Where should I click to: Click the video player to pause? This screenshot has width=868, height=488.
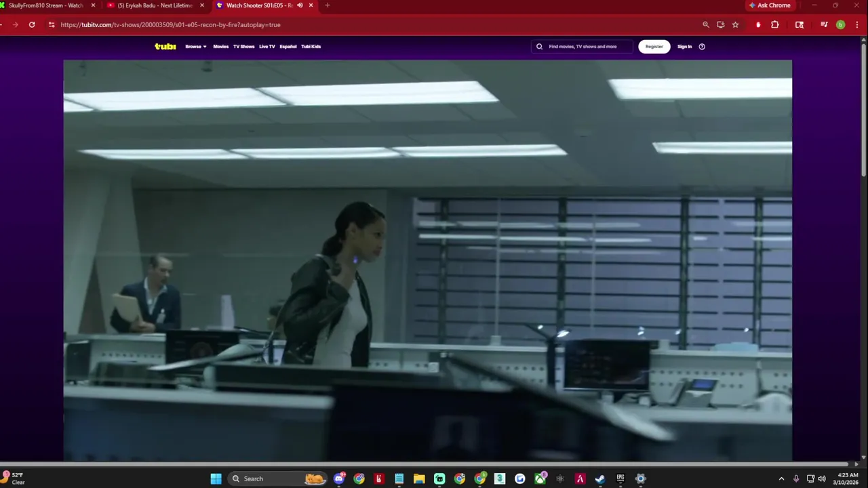click(427, 261)
